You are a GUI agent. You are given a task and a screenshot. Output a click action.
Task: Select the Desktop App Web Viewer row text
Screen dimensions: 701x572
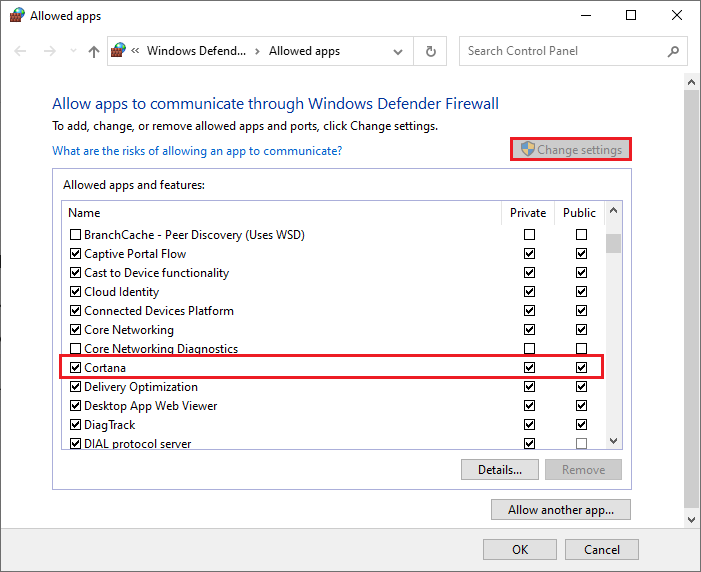pos(151,406)
